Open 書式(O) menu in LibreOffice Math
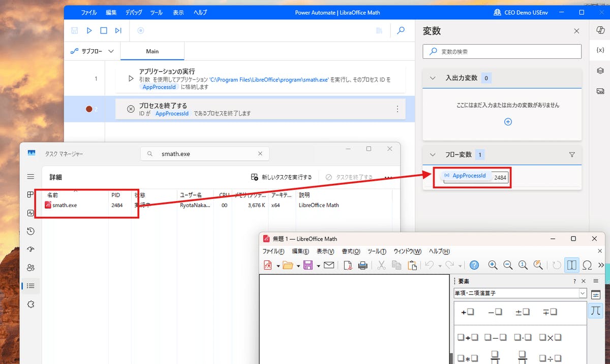This screenshot has height=364, width=610. (351, 251)
